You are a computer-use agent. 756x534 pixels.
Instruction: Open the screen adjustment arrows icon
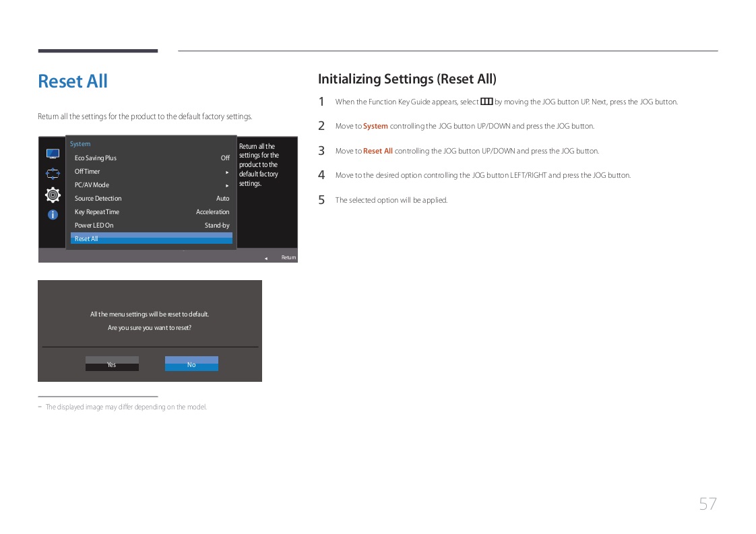[53, 174]
